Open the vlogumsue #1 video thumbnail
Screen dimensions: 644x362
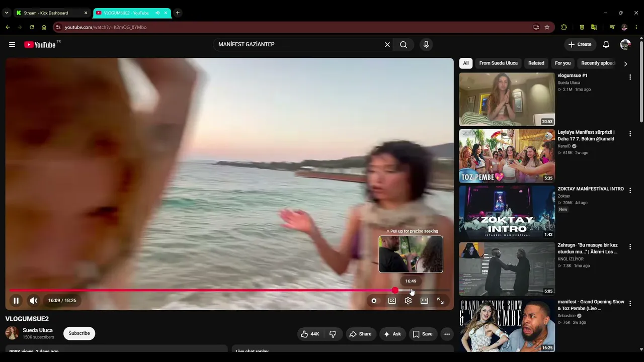[507, 99]
